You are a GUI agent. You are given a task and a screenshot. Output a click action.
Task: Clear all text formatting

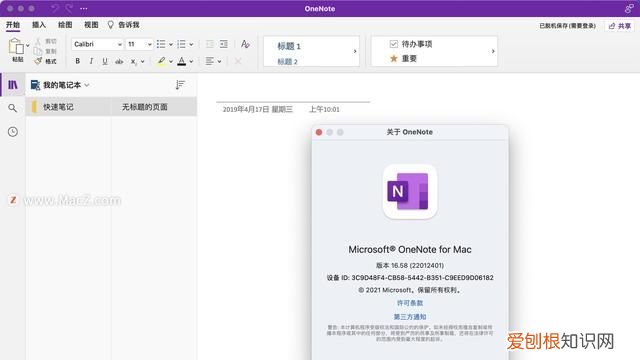coord(245,44)
